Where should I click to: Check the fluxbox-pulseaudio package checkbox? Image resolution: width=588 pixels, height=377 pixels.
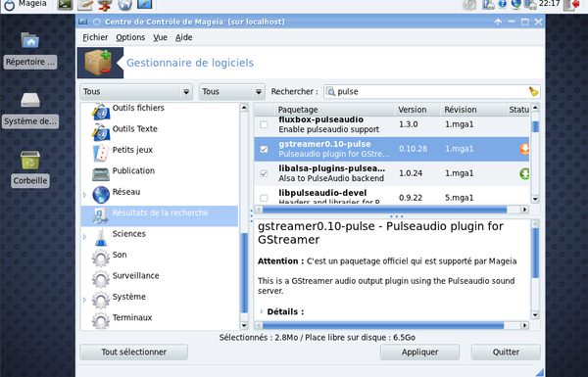coord(264,124)
